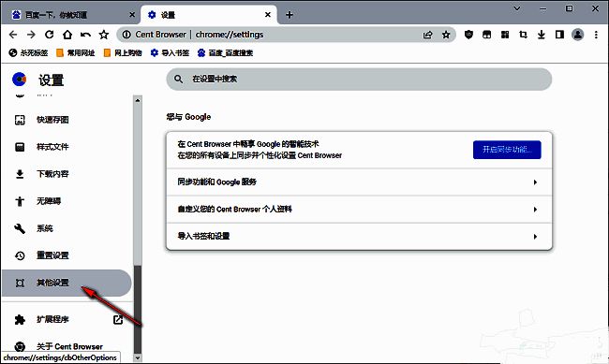The width and height of the screenshot is (609, 364).
Task: Click the 扩展程序 puzzle piece icon
Action: [20, 320]
